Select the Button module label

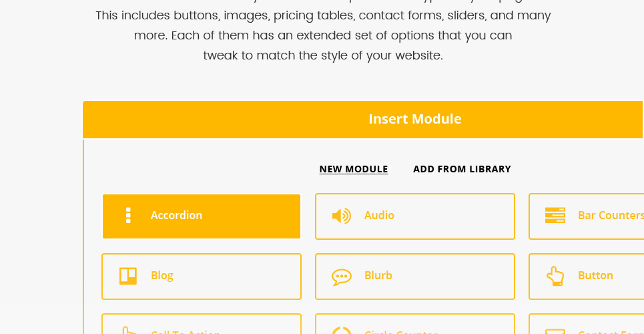coord(595,275)
